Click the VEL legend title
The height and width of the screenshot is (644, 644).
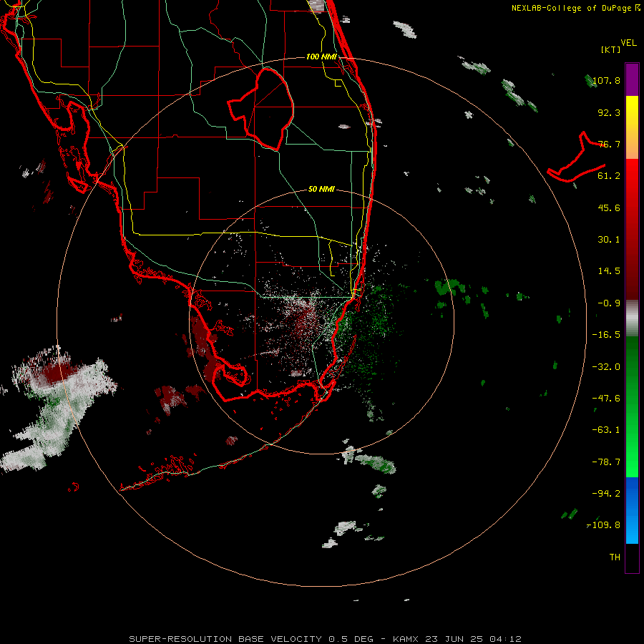pos(628,43)
